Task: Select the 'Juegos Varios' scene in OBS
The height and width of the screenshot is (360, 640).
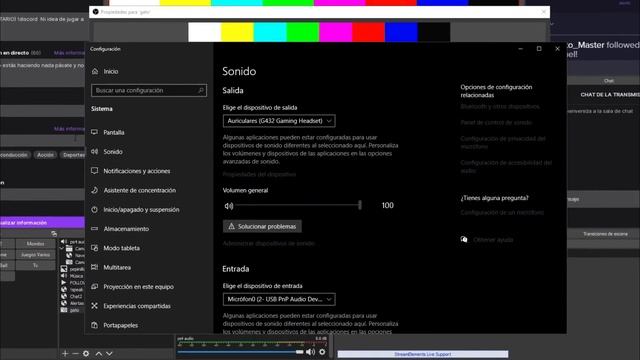Action: click(36, 255)
